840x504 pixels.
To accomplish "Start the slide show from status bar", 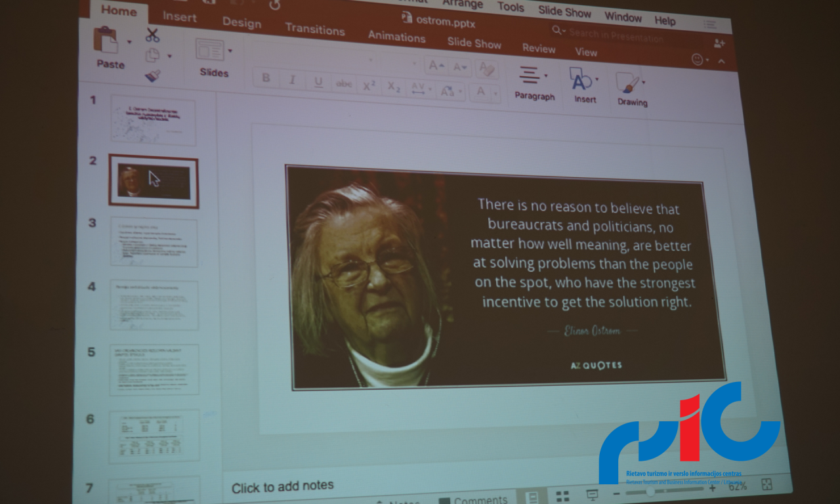I will (x=592, y=494).
